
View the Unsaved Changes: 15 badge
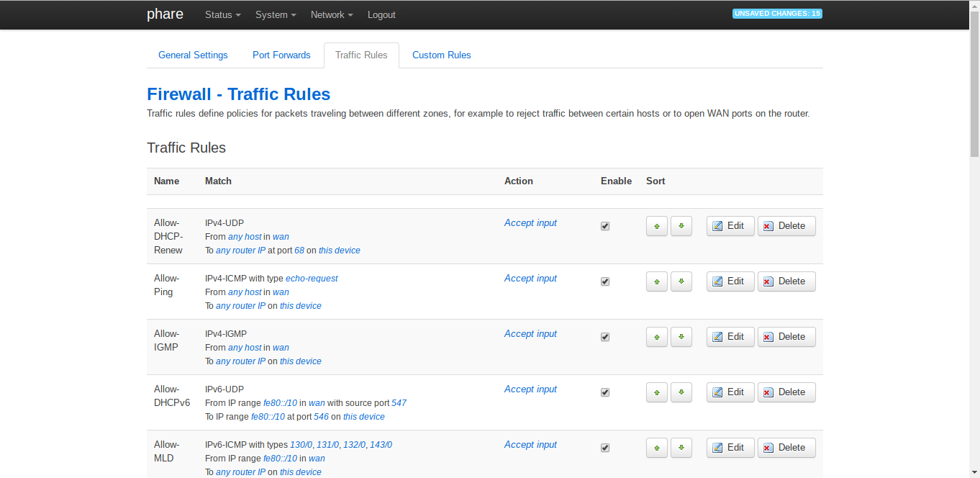(777, 14)
